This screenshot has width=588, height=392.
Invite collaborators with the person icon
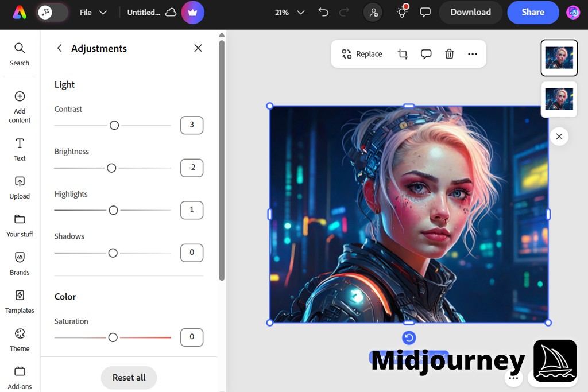pos(373,13)
